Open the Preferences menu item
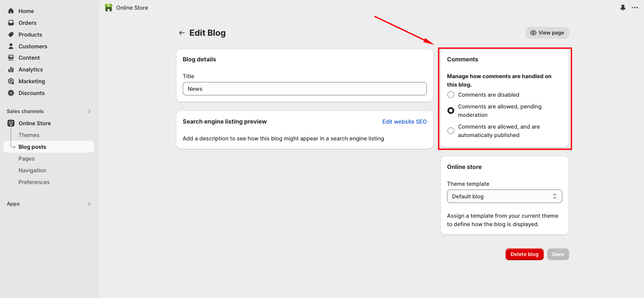This screenshot has width=644, height=298. pos(34,182)
